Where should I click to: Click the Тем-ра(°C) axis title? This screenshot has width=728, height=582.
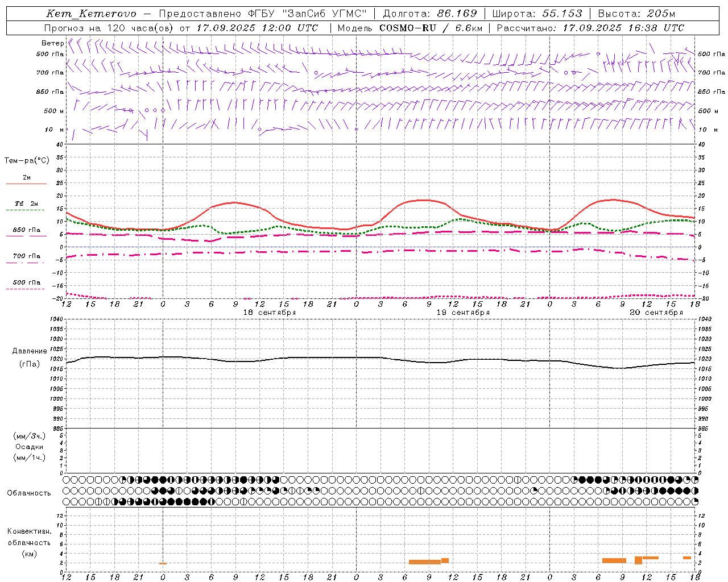(27, 161)
